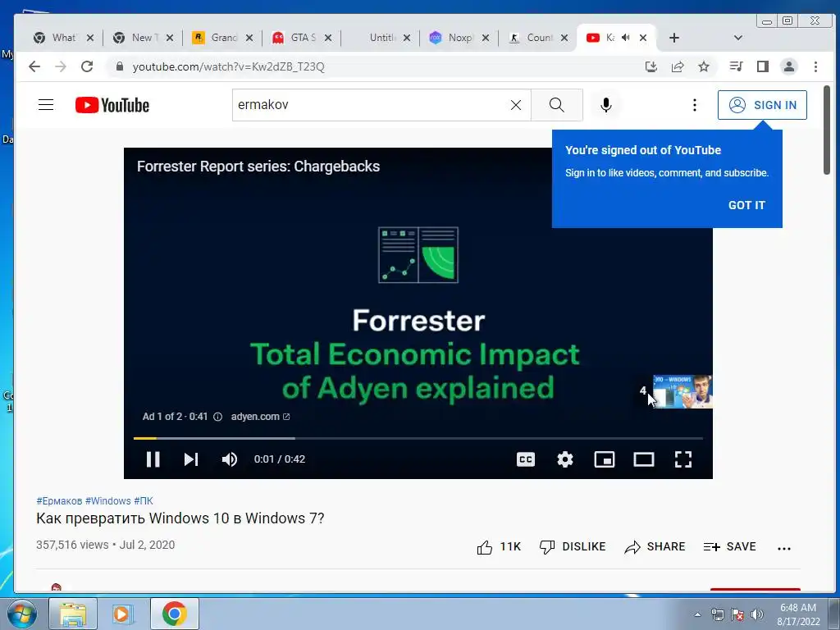The height and width of the screenshot is (630, 840).
Task: Go back to the previous page
Action: point(34,66)
